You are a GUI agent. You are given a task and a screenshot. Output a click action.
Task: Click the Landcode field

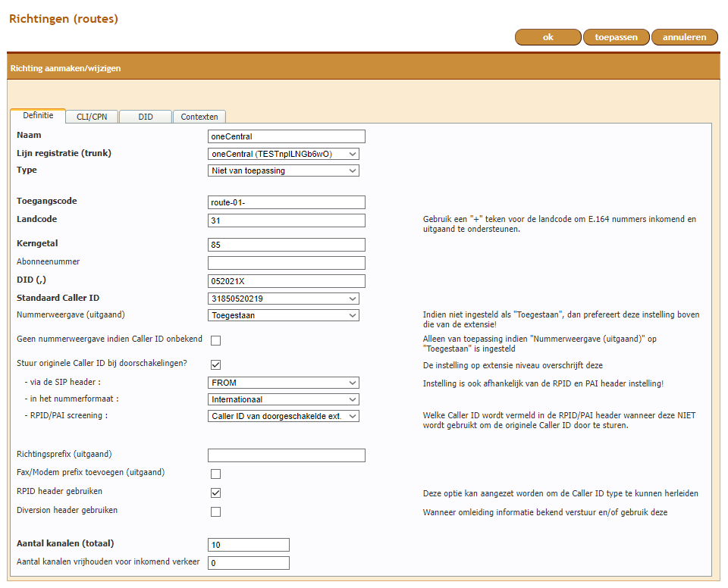287,220
